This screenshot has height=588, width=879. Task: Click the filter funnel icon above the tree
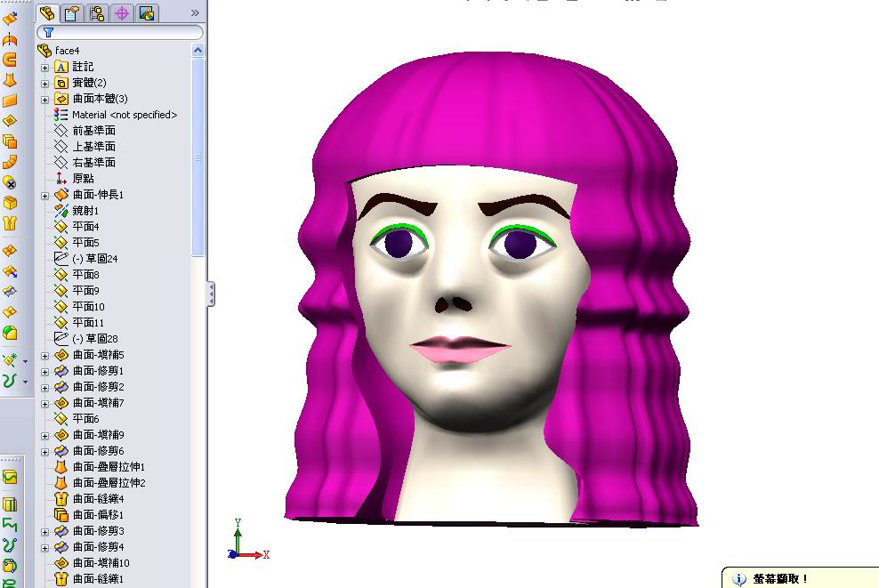tap(48, 31)
